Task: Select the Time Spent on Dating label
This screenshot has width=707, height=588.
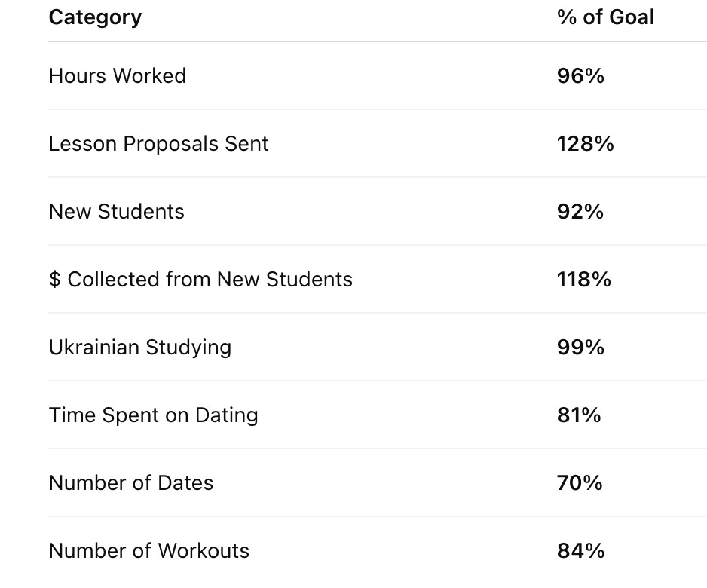Action: 153,415
